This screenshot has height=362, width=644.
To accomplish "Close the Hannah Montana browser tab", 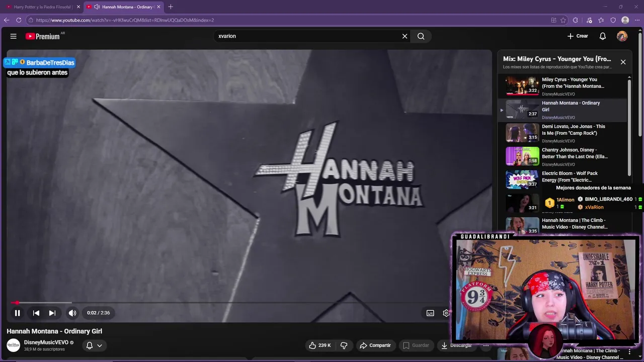I will click(x=159, y=7).
